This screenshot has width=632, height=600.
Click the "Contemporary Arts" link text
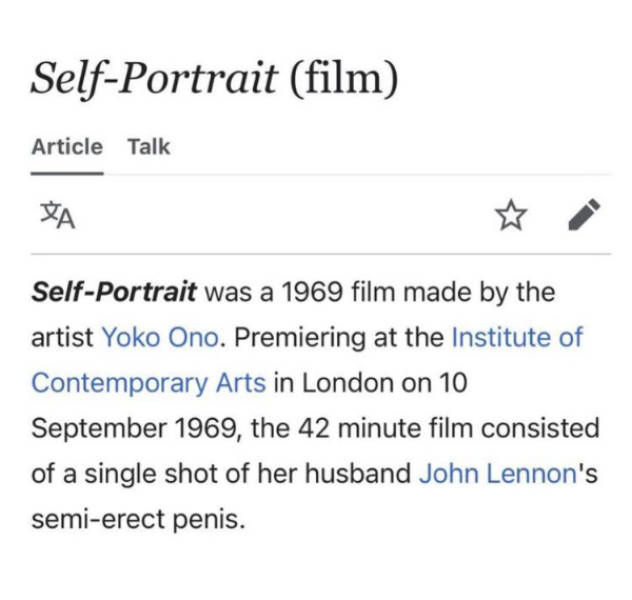149,383
